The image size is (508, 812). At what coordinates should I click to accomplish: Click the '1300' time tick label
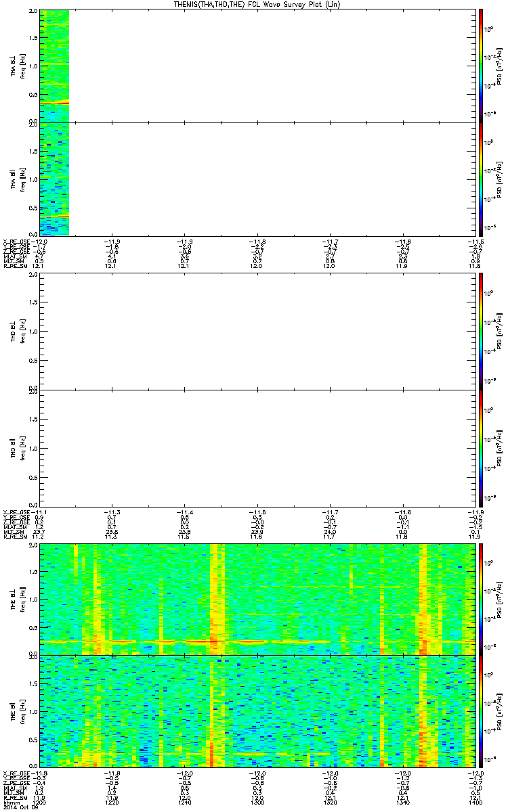click(257, 803)
